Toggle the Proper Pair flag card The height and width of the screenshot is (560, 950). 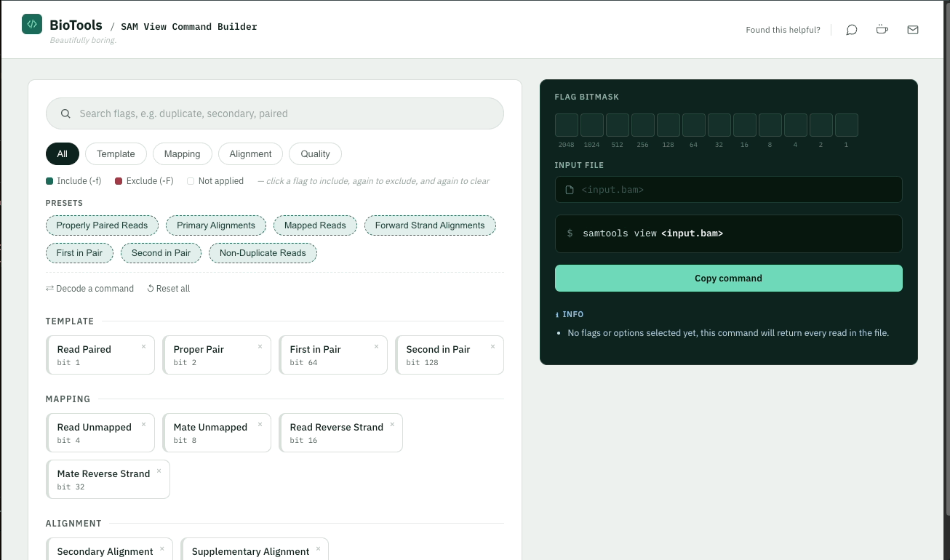[217, 355]
